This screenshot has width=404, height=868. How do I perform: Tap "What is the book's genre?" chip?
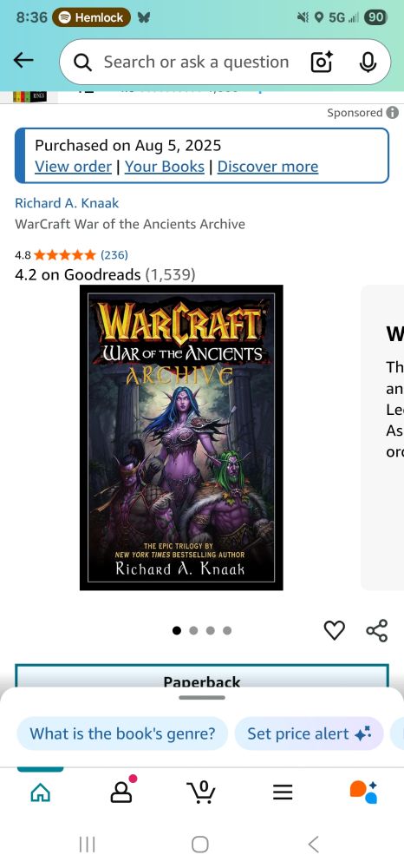click(122, 733)
